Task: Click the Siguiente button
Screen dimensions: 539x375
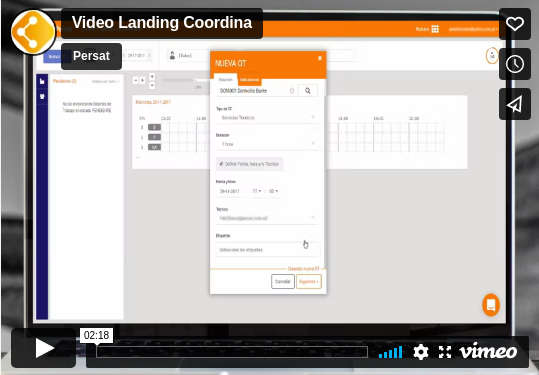Action: click(309, 281)
